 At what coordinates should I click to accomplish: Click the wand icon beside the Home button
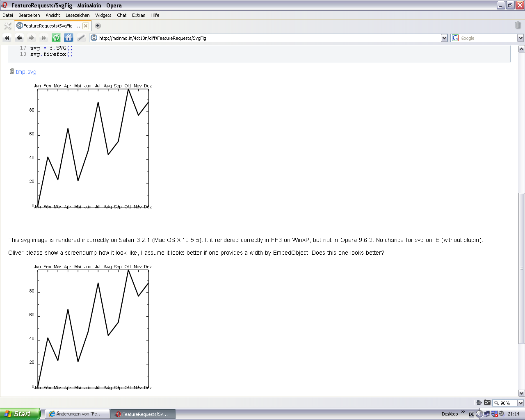coord(81,38)
